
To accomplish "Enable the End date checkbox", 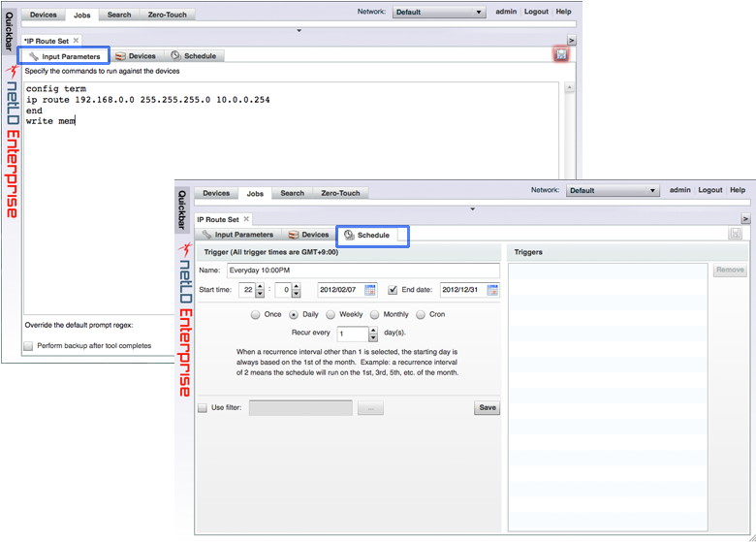I will click(x=393, y=290).
